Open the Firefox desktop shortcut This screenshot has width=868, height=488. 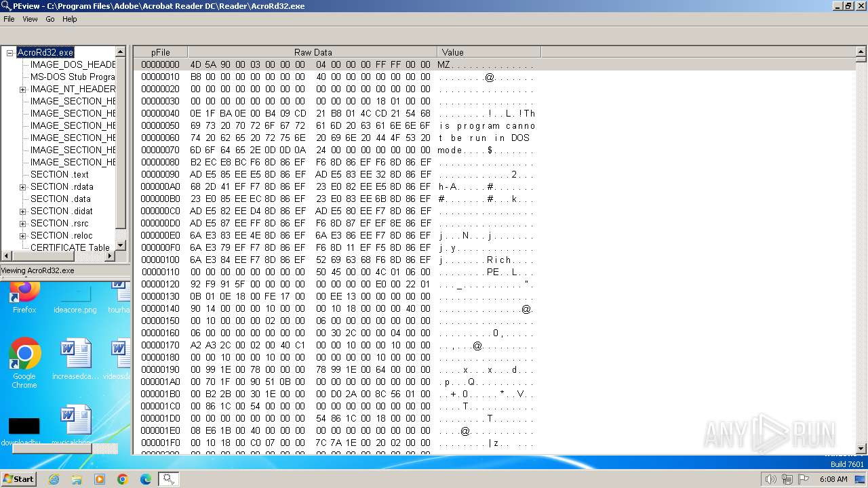[x=24, y=297]
